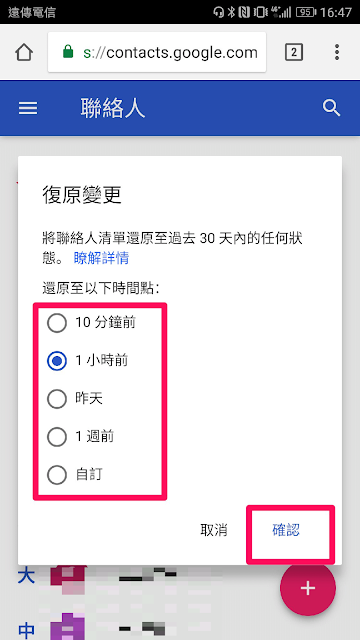Choose the 昨天 radio option

75,399
